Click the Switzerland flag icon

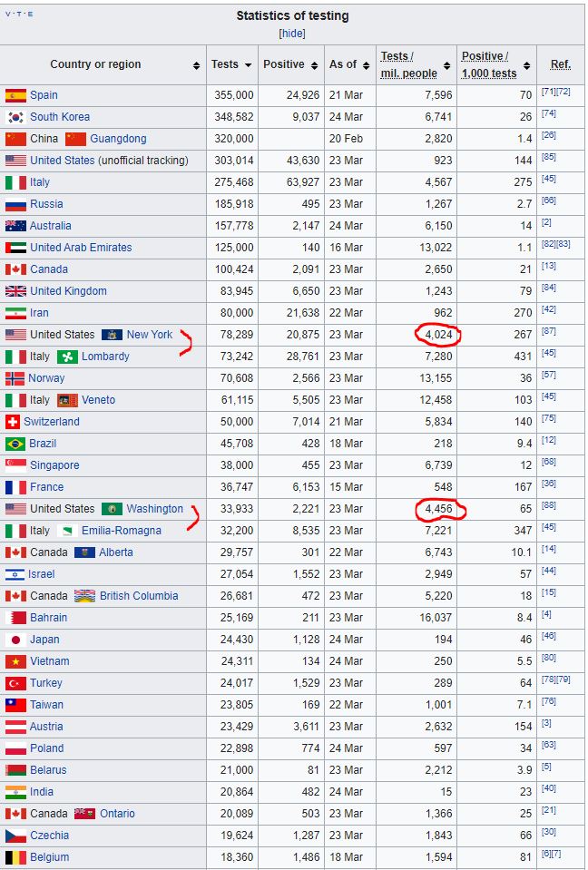pos(12,422)
